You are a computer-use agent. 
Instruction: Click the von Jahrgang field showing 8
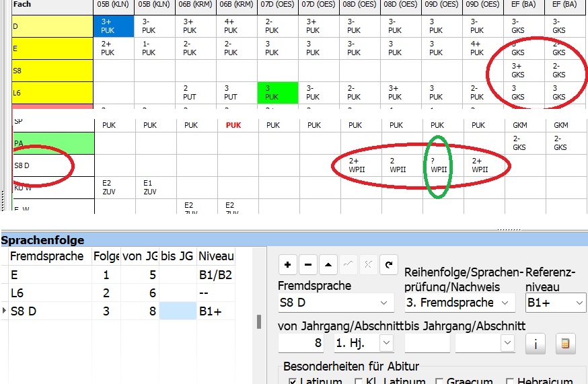point(303,343)
